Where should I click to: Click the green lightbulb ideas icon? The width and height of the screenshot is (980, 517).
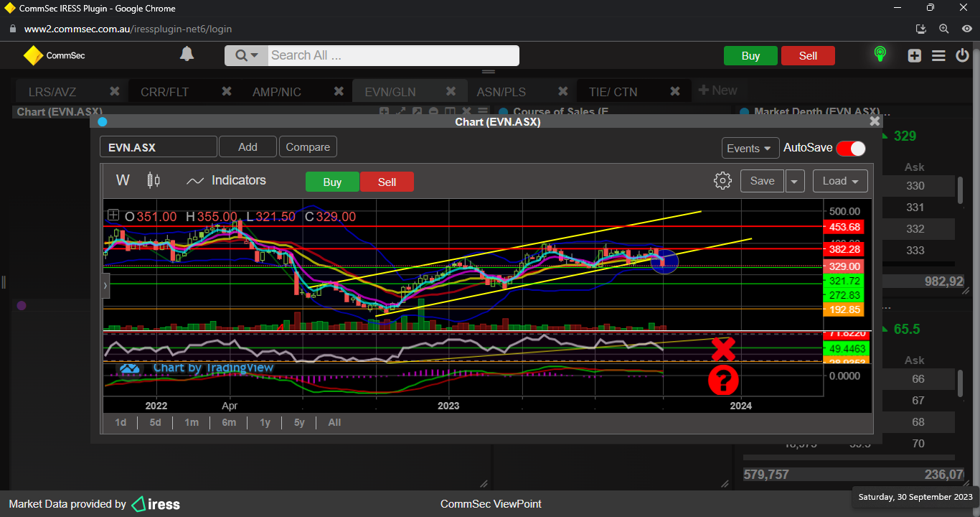point(880,55)
